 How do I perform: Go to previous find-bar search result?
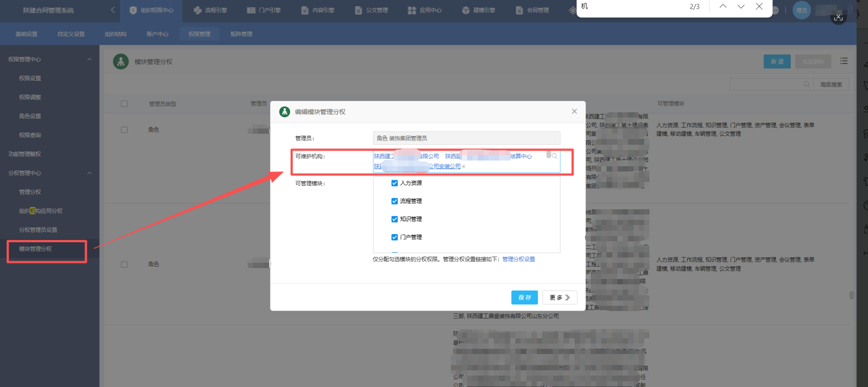click(x=723, y=6)
